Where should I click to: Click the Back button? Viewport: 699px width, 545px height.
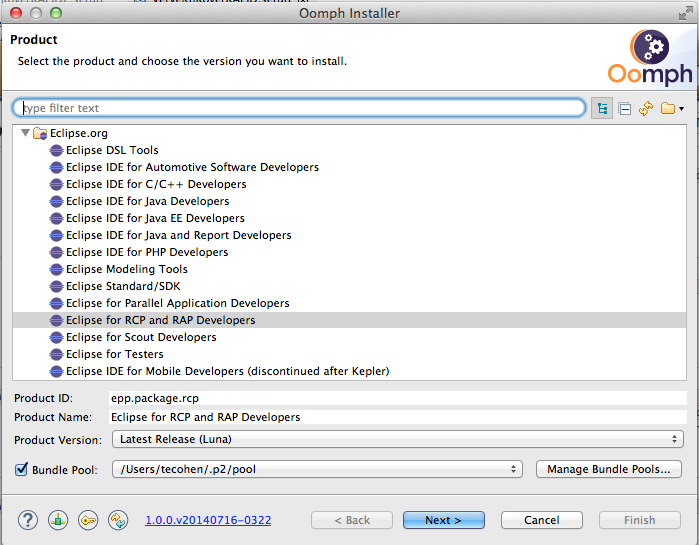(x=352, y=520)
